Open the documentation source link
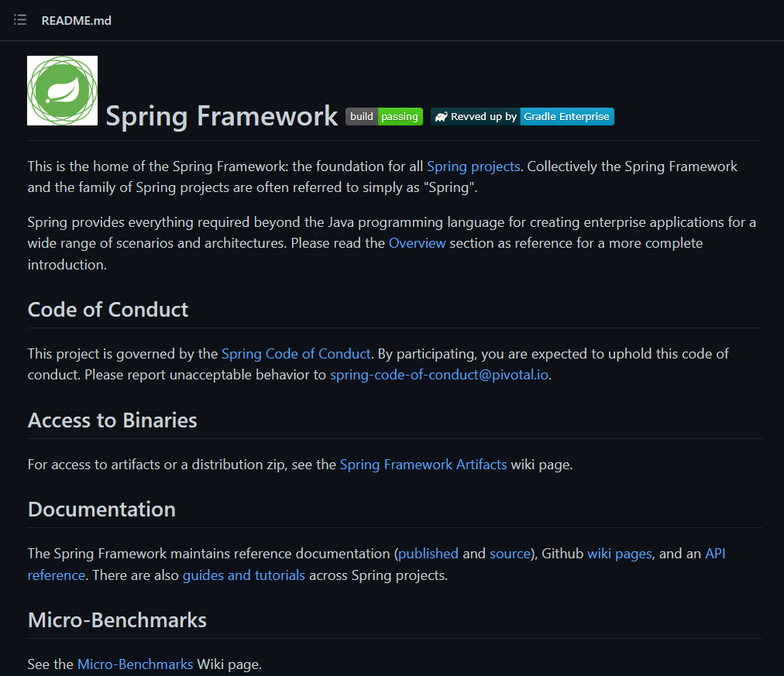The height and width of the screenshot is (676, 784). pyautogui.click(x=510, y=554)
